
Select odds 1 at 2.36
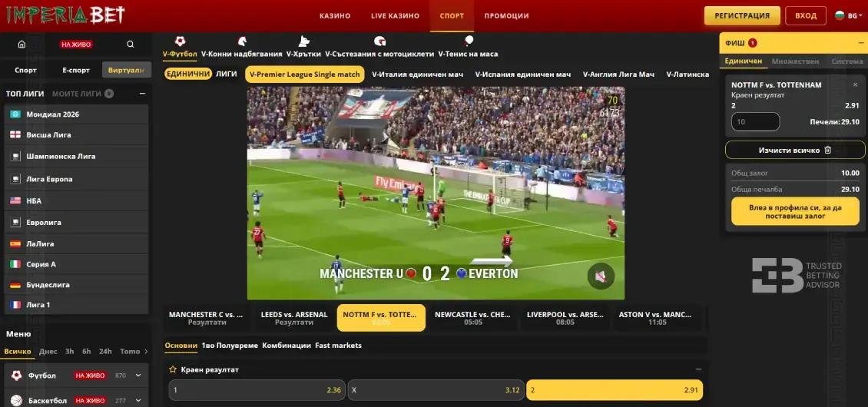(257, 390)
